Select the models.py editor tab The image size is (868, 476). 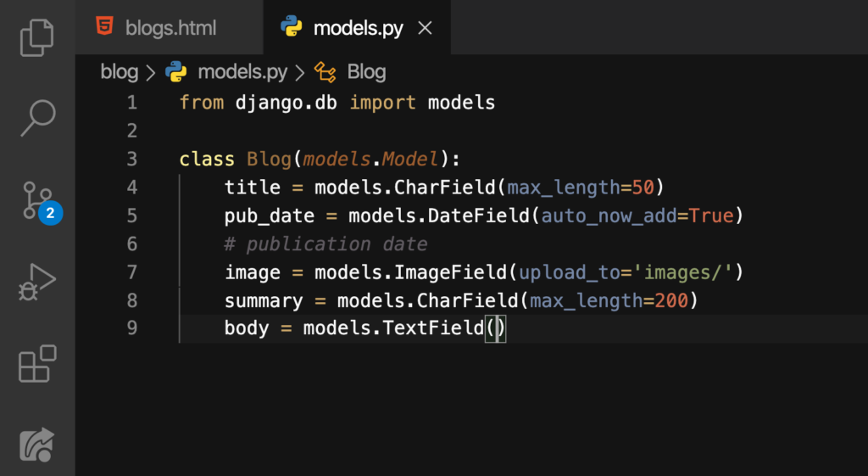click(x=359, y=28)
